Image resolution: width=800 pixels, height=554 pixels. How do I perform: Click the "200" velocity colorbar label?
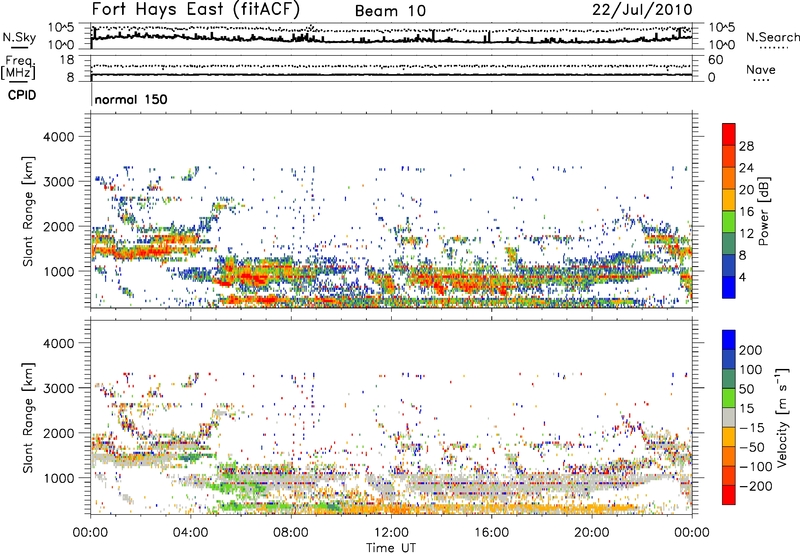(751, 350)
